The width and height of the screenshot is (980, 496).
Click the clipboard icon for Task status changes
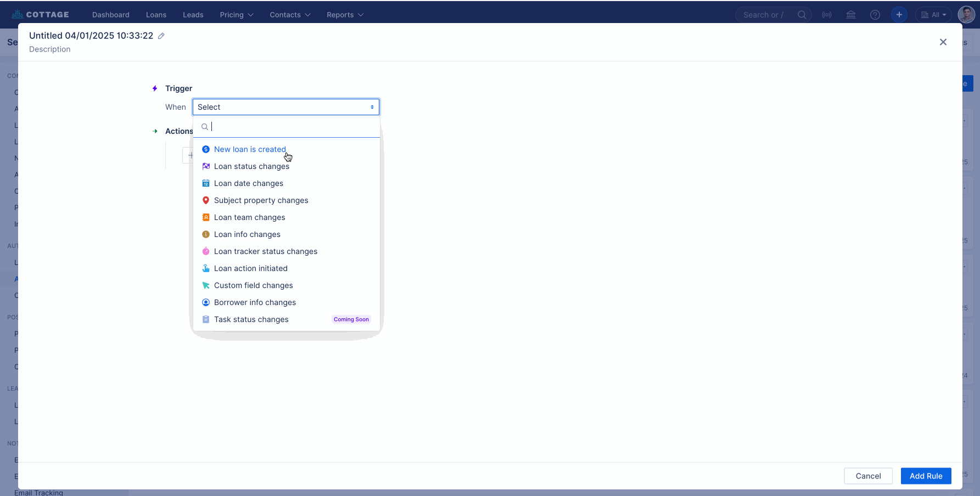pos(206,319)
